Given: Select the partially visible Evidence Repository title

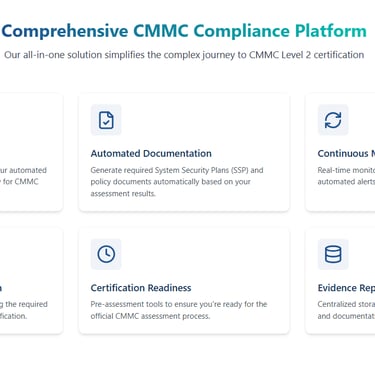Looking at the screenshot, I should pyautogui.click(x=346, y=288).
